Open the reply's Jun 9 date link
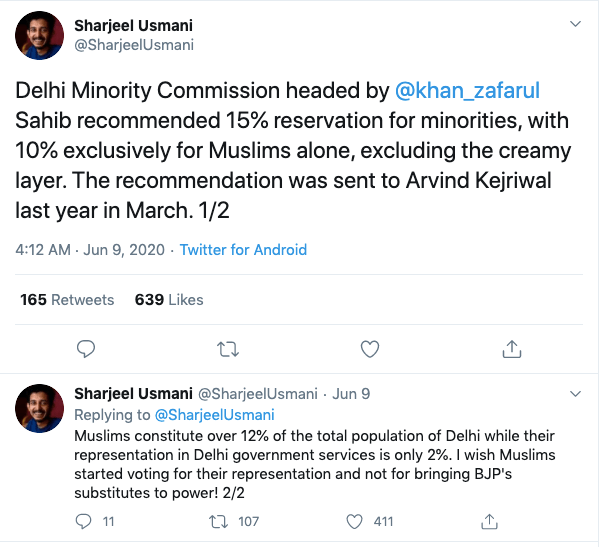Image resolution: width=602 pixels, height=547 pixels. coord(351,394)
